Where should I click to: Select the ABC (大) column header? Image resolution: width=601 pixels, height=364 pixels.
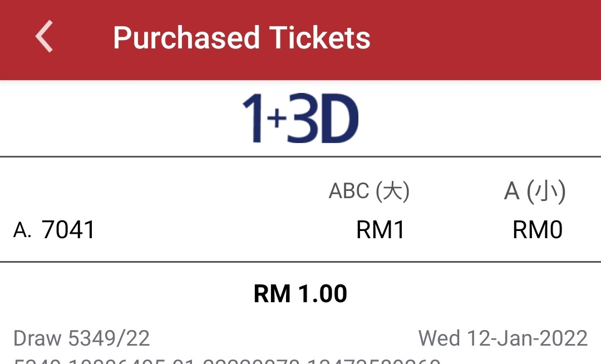(369, 191)
